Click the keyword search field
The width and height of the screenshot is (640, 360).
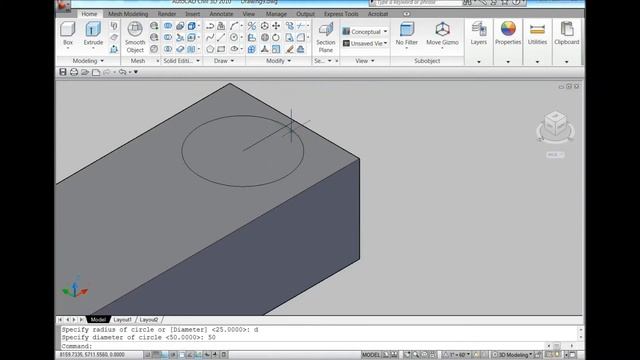pos(418,2)
